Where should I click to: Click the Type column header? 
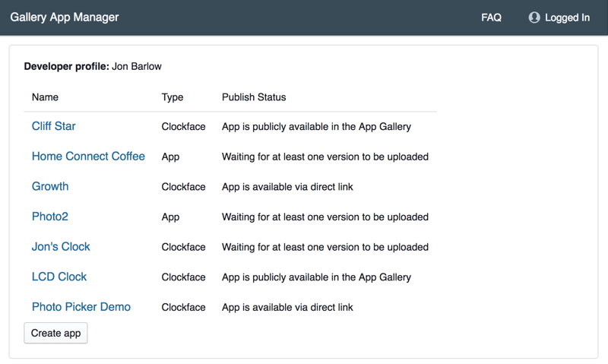click(173, 97)
